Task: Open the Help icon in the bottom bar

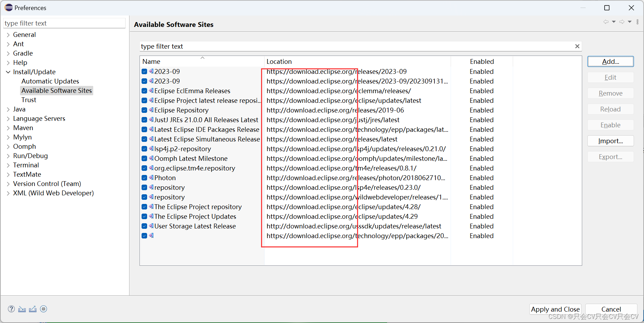Action: [11, 309]
